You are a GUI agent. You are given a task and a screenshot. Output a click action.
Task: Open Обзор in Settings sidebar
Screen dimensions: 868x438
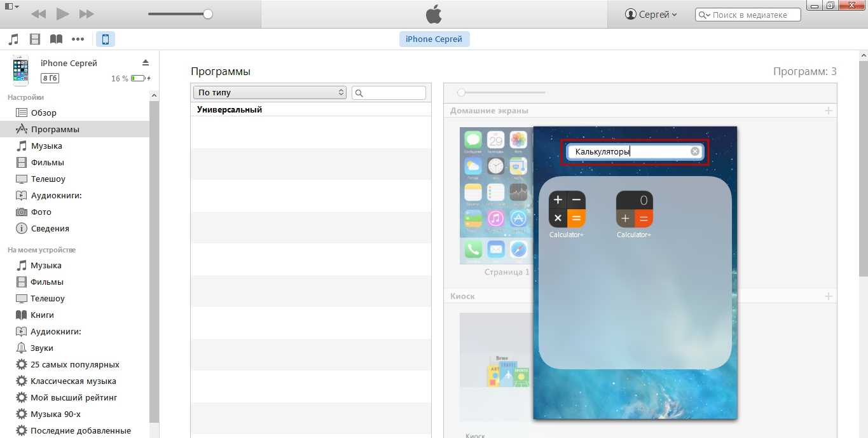tap(74, 113)
